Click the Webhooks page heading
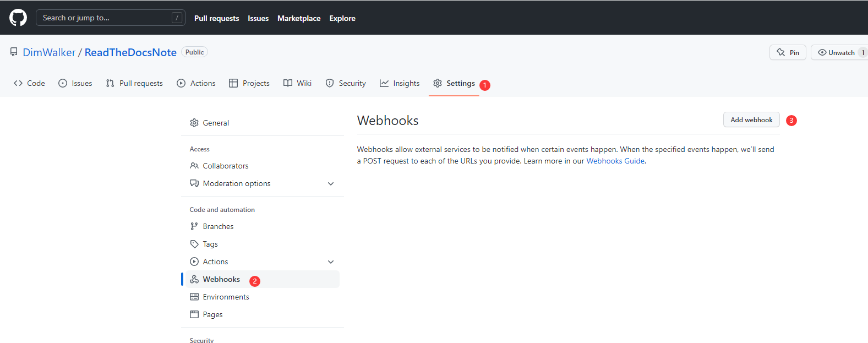Screen dimensions: 868x343 tap(387, 121)
